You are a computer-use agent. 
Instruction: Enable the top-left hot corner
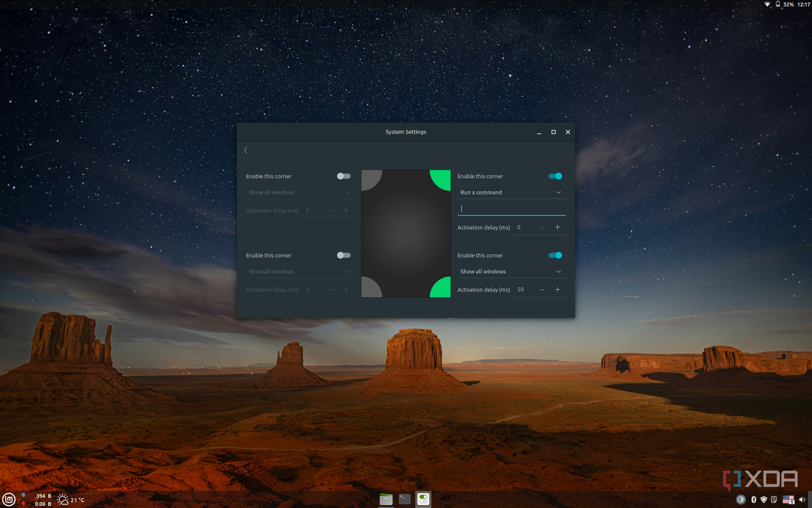point(343,176)
